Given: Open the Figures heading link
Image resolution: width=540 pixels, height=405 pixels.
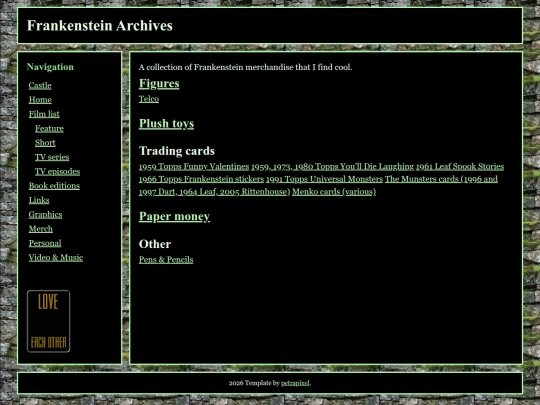Looking at the screenshot, I should click(x=159, y=84).
